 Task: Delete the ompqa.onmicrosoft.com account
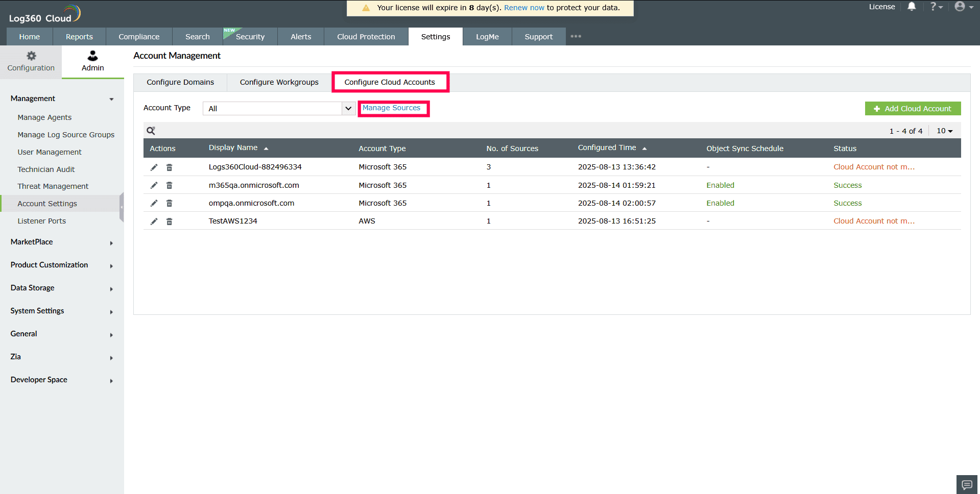pos(169,203)
